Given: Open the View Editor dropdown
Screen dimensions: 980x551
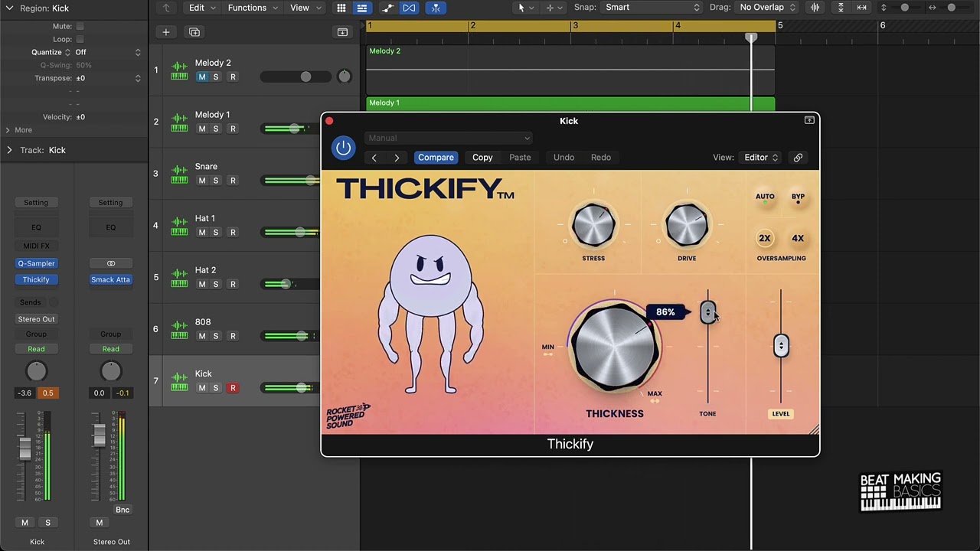Looking at the screenshot, I should pyautogui.click(x=761, y=158).
